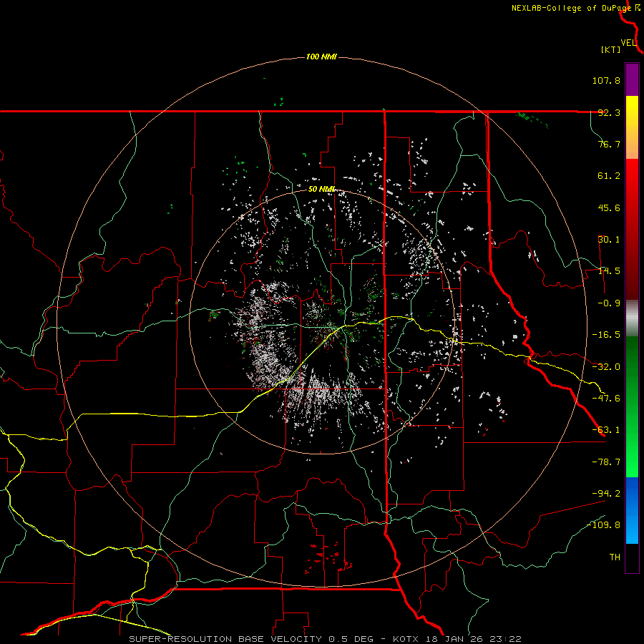Viewport: 644px width, 644px height.
Task: Click the 100 NMI range ring label
Action: click(321, 57)
